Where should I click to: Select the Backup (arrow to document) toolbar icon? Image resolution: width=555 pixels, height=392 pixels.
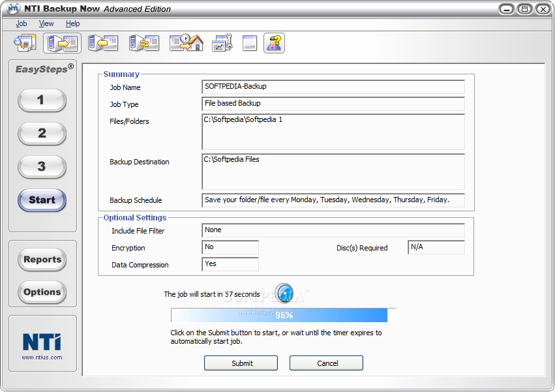(x=63, y=43)
